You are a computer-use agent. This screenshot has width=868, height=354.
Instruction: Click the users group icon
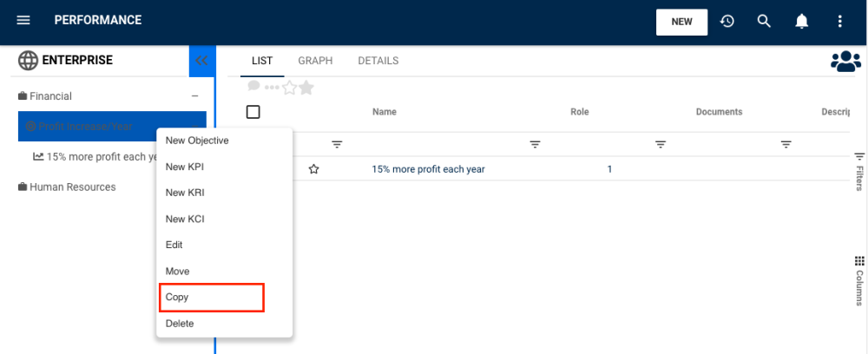click(845, 61)
